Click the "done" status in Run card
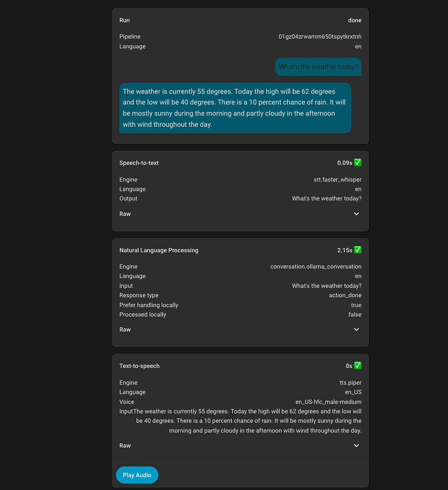The image size is (448, 490). pyautogui.click(x=354, y=21)
